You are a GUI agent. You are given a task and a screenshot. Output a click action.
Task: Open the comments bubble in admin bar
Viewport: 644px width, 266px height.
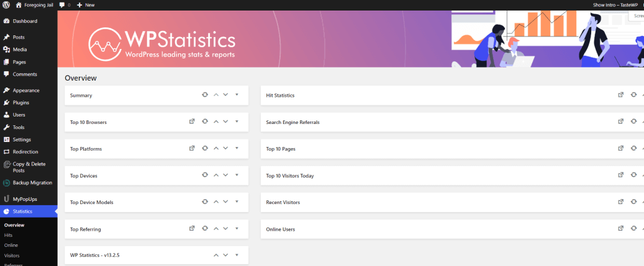tap(65, 5)
